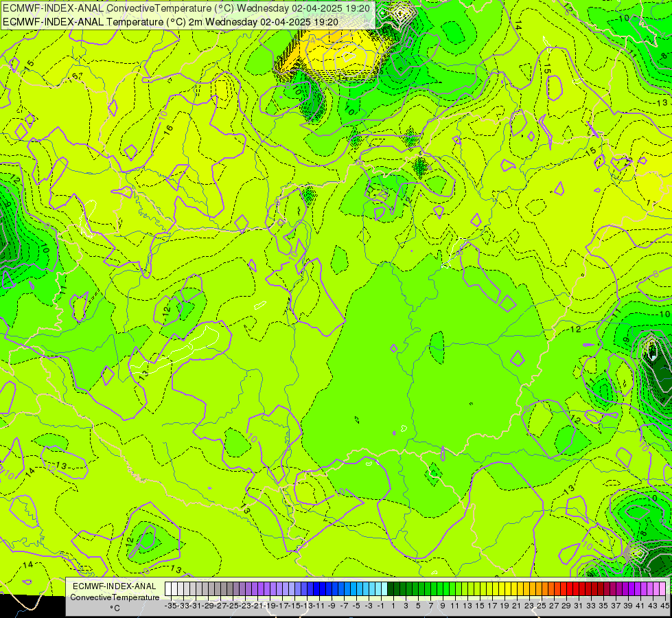Click the -9 legend scale value

331,606
